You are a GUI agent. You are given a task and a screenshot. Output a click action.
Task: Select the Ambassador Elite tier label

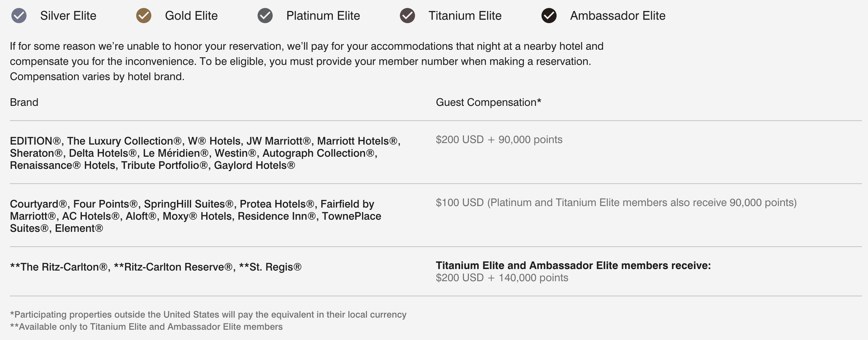(618, 15)
